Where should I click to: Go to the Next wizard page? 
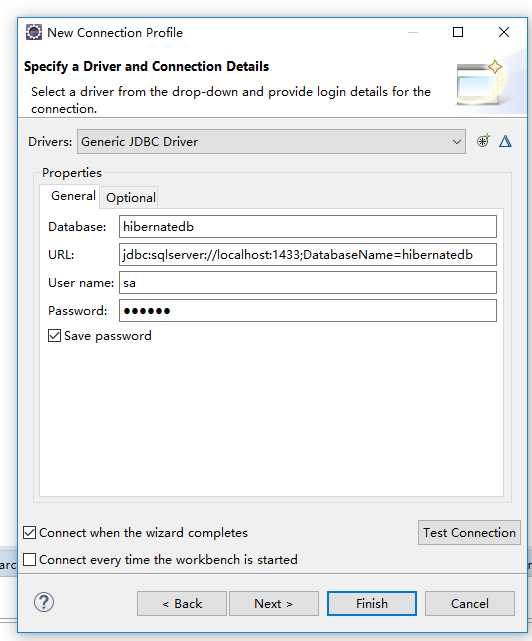point(274,603)
